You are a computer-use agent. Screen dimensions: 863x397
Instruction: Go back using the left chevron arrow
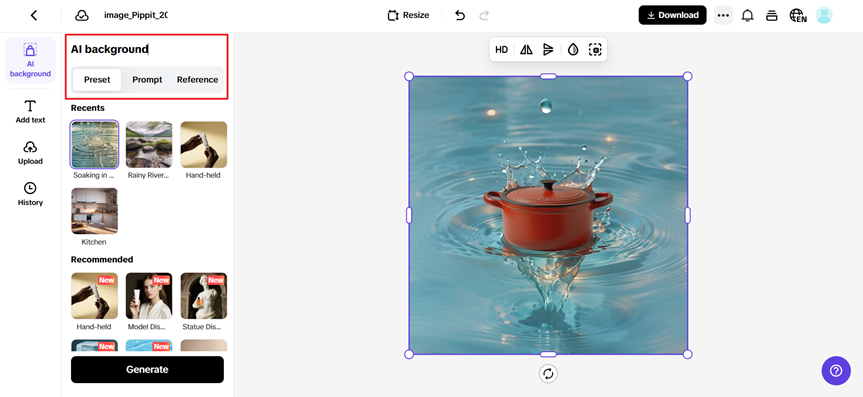point(34,15)
